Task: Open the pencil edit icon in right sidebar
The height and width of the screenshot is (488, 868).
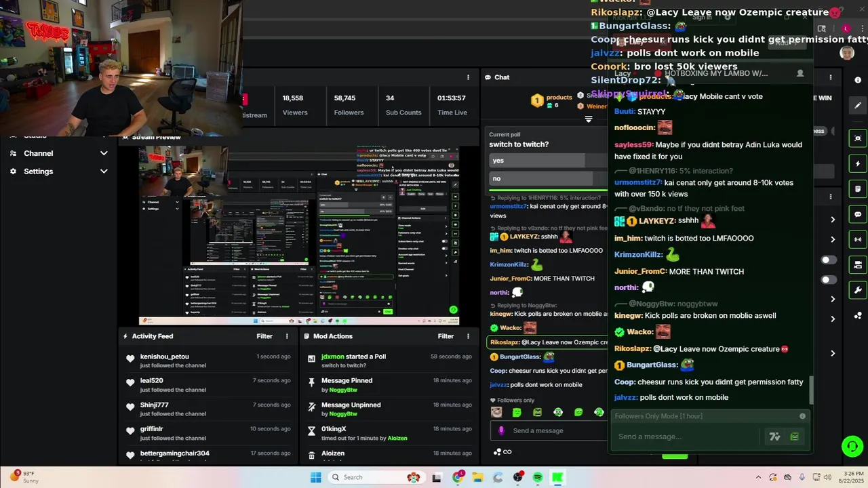Action: pos(858,105)
